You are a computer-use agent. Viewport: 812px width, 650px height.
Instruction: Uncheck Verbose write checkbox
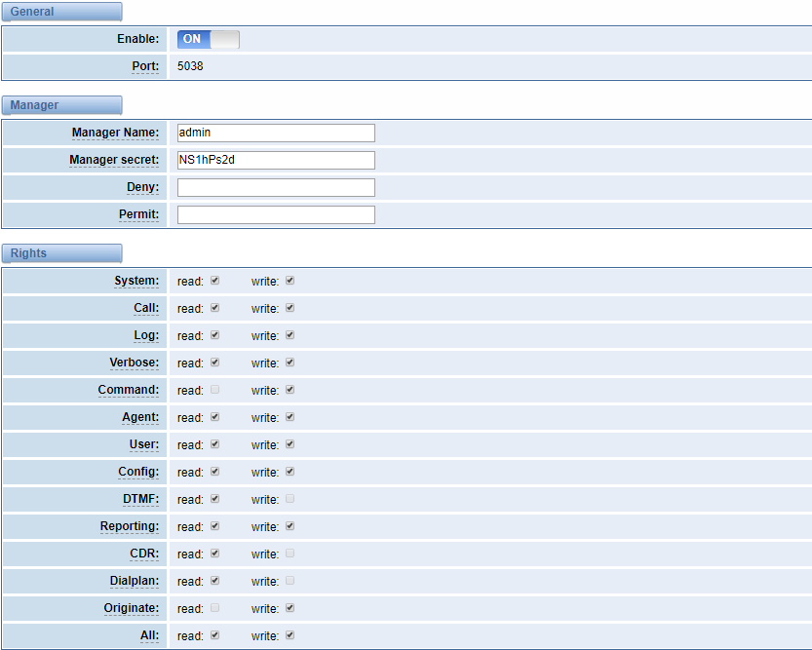(x=290, y=363)
